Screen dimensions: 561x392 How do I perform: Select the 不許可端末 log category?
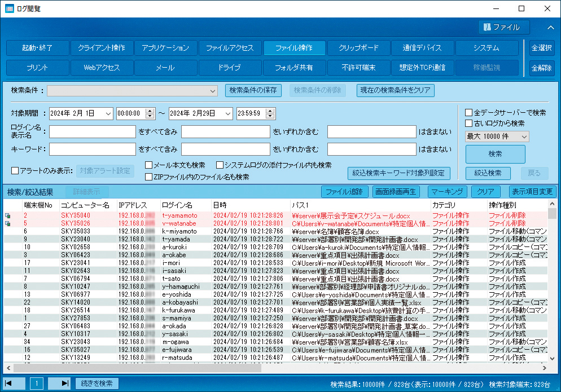point(358,68)
